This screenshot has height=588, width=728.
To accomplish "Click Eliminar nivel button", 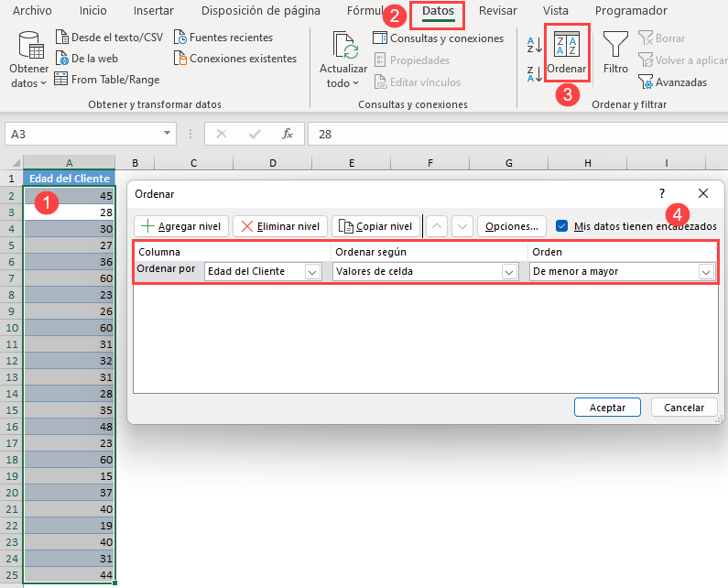I will pyautogui.click(x=280, y=226).
